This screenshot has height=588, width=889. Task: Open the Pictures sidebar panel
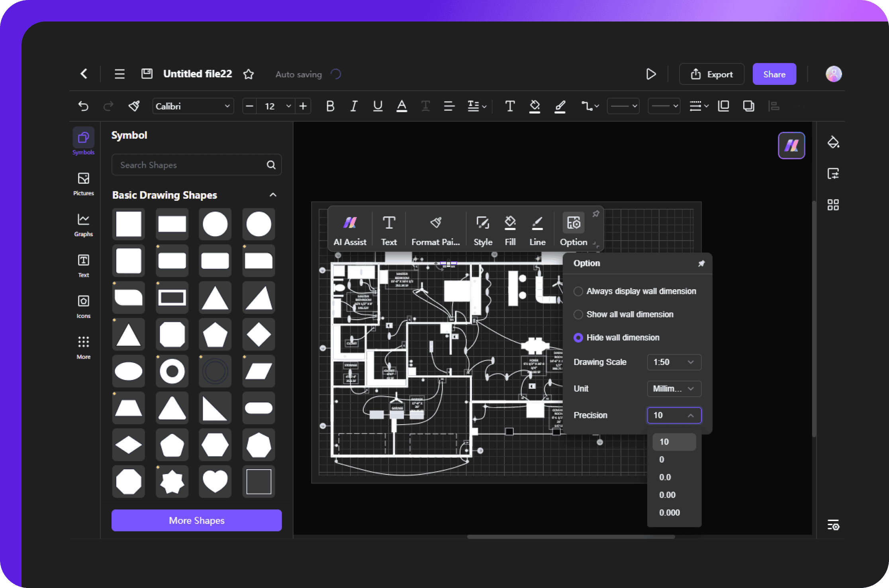[83, 183]
